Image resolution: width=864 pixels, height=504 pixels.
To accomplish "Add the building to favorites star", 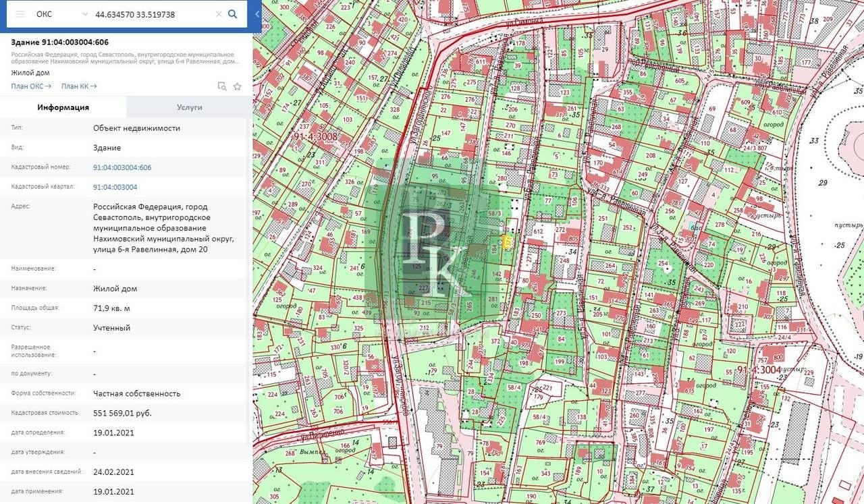I will pos(238,86).
